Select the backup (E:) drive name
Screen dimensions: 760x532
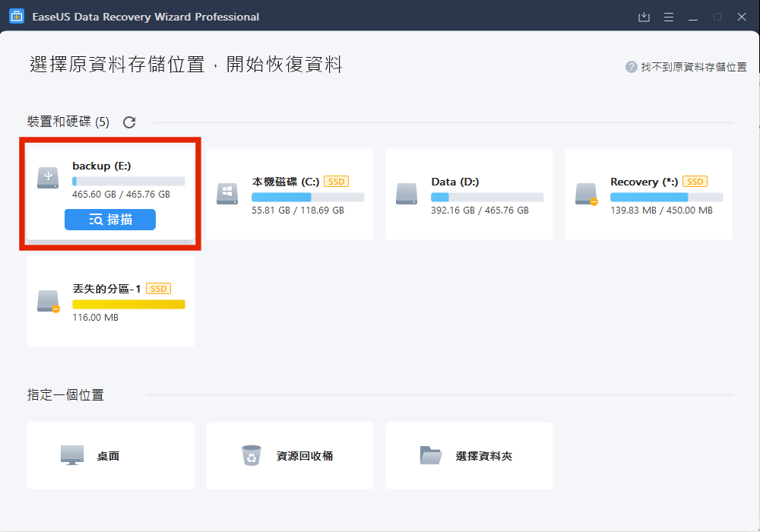(x=102, y=166)
